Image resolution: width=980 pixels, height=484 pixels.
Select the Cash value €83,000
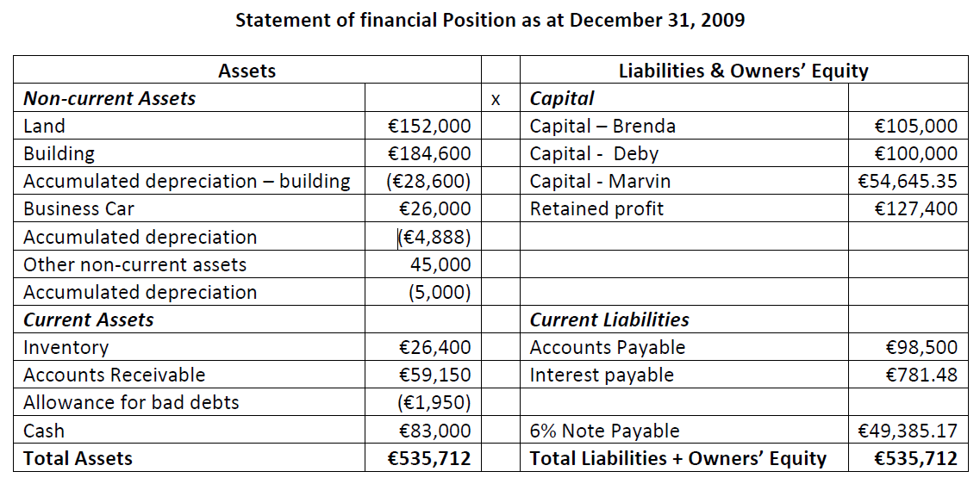pos(435,431)
